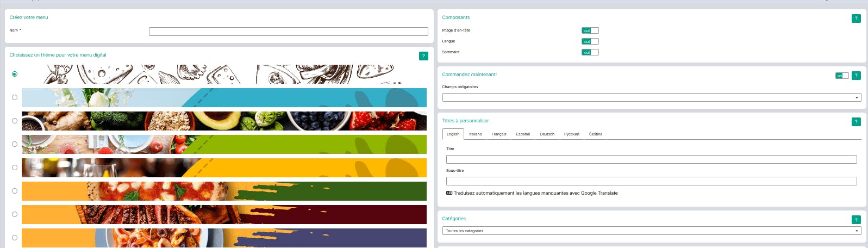Choose the seafood pasta banner thumbnail
The height and width of the screenshot is (248, 868).
pyautogui.click(x=224, y=238)
